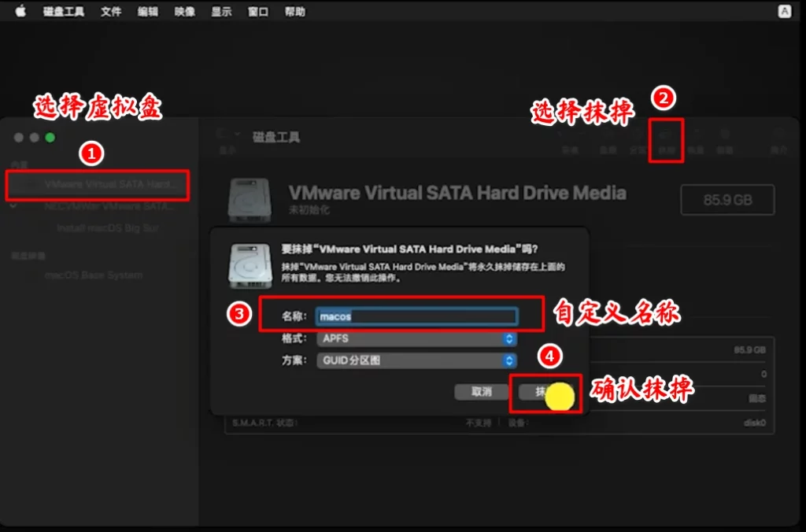The width and height of the screenshot is (806, 532).
Task: Open the 编辑 menu
Action: (x=147, y=11)
